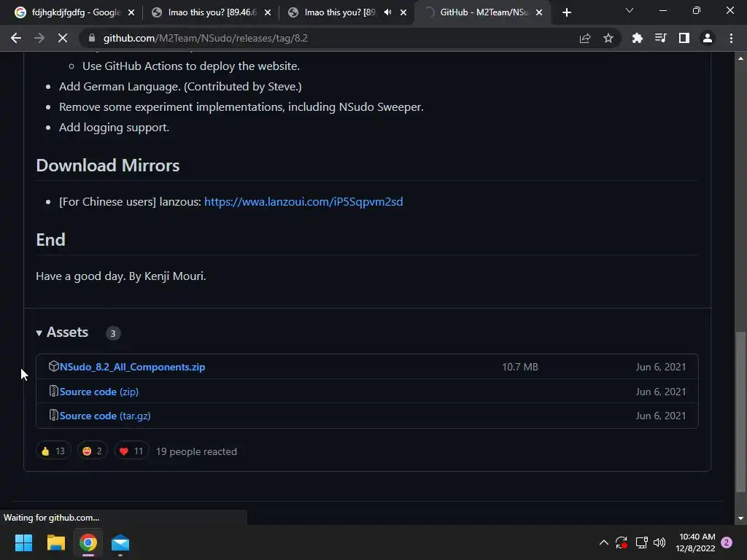Click the smiley reaction with 2

coord(92,451)
